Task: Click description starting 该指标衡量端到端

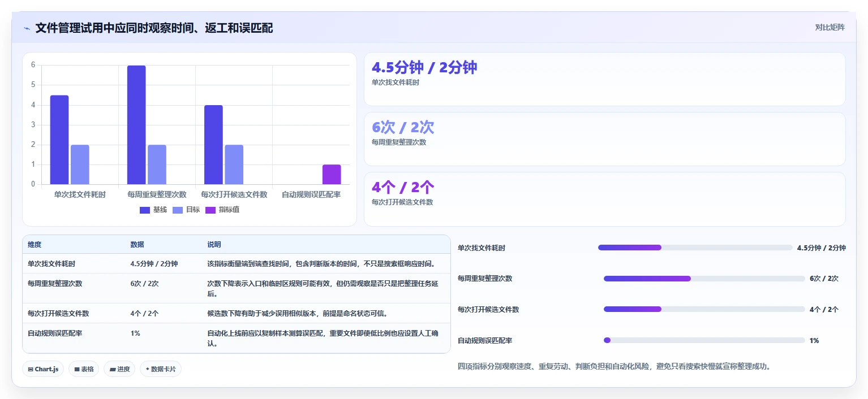Action: click(321, 264)
